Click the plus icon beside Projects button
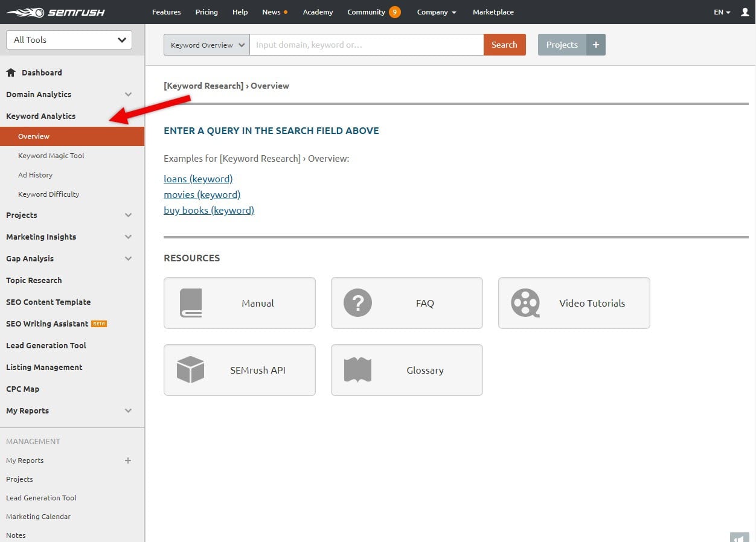The height and width of the screenshot is (542, 756). point(596,45)
